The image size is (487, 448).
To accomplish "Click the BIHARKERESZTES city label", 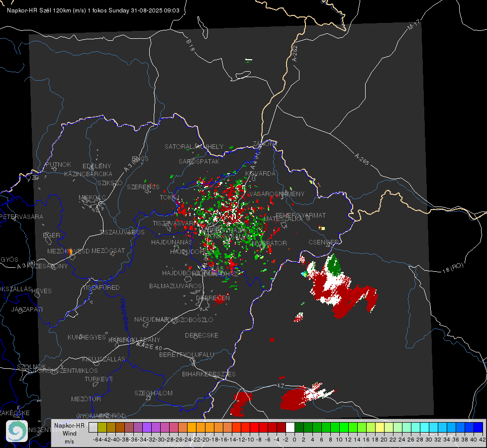I will tap(209, 374).
